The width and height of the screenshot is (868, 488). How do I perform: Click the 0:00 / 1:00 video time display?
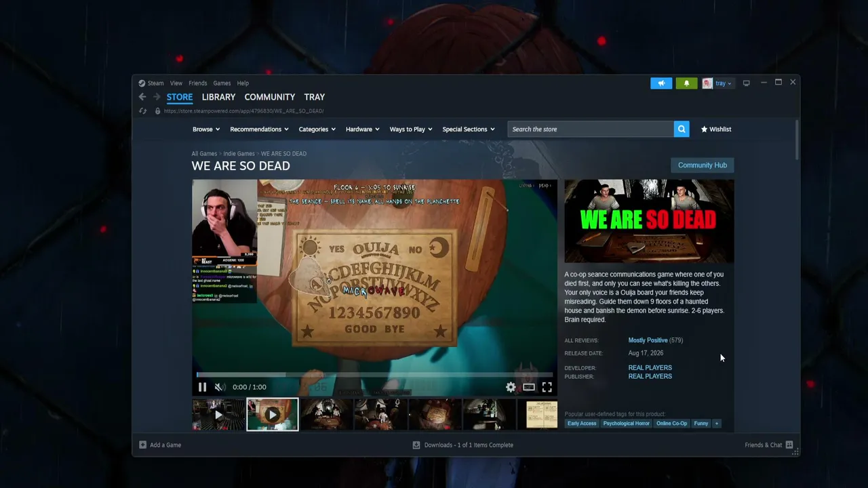tap(250, 387)
